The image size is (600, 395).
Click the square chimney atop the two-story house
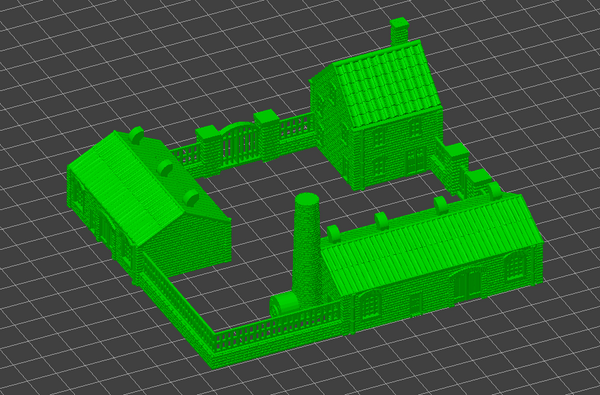[x=399, y=31]
